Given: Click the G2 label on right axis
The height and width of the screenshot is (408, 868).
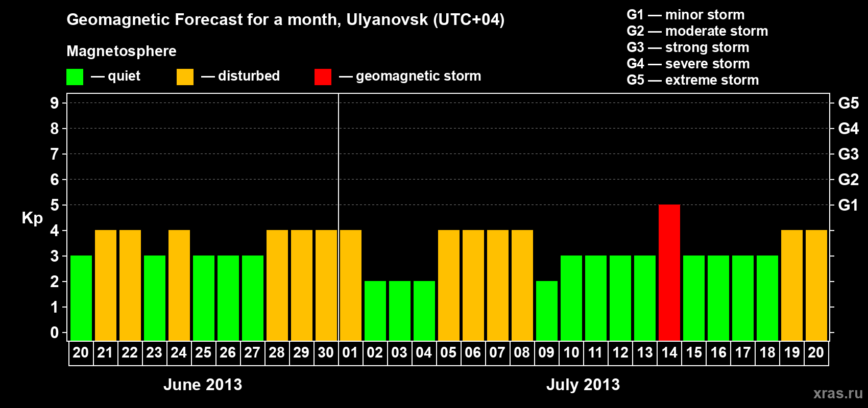Looking at the screenshot, I should 849,180.
